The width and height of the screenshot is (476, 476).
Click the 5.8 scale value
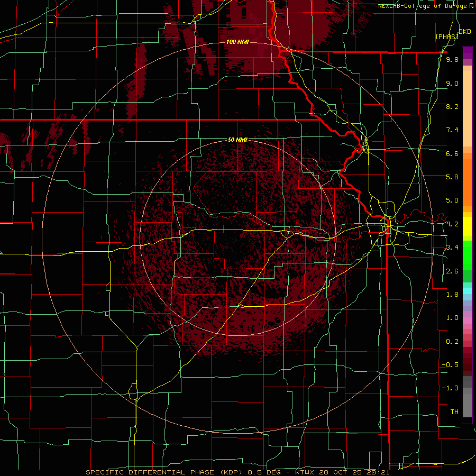click(452, 177)
